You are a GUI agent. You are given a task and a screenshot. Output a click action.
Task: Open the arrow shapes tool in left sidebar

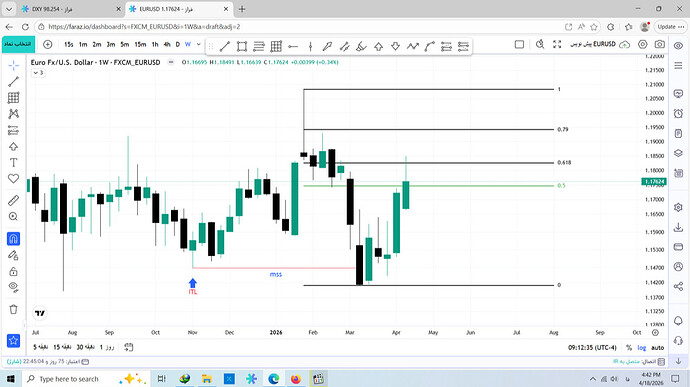coord(14,146)
